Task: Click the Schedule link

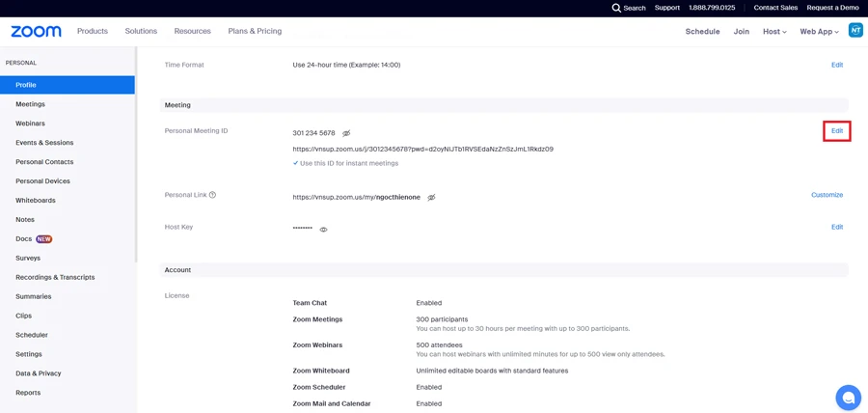Action: [702, 32]
